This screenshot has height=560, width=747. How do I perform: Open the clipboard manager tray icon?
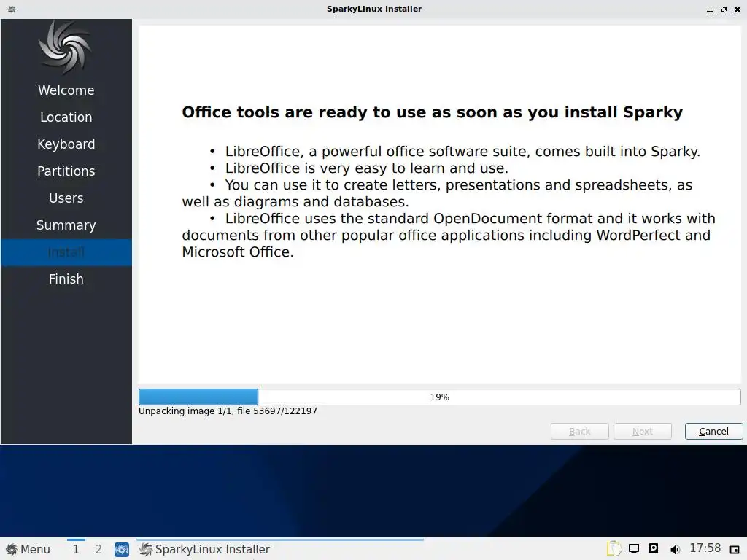point(614,548)
